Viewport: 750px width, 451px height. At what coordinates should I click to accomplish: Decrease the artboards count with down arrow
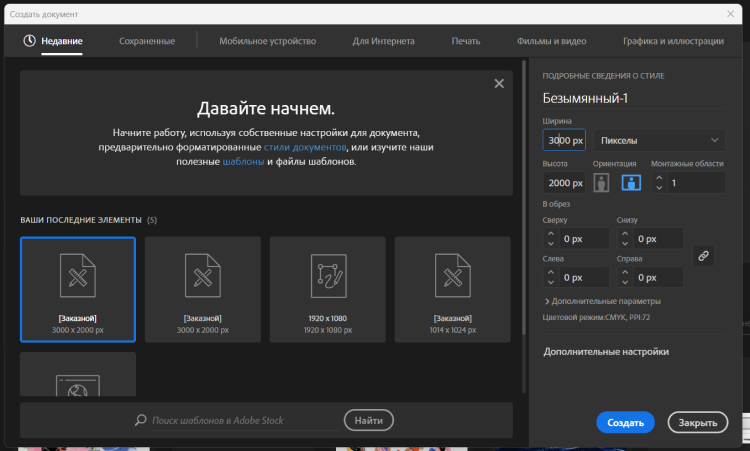[x=659, y=187]
